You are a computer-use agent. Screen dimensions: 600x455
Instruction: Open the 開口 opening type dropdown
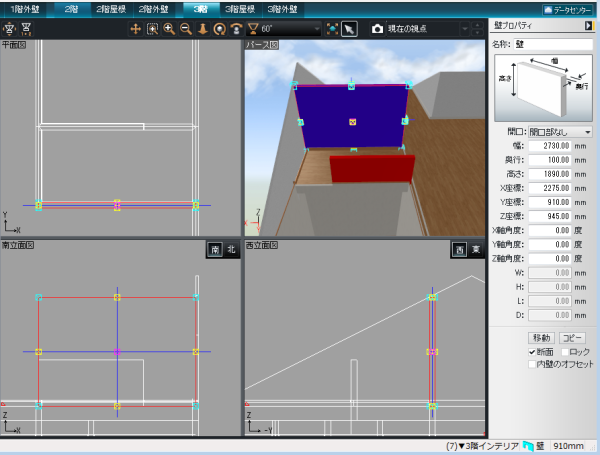pyautogui.click(x=560, y=131)
